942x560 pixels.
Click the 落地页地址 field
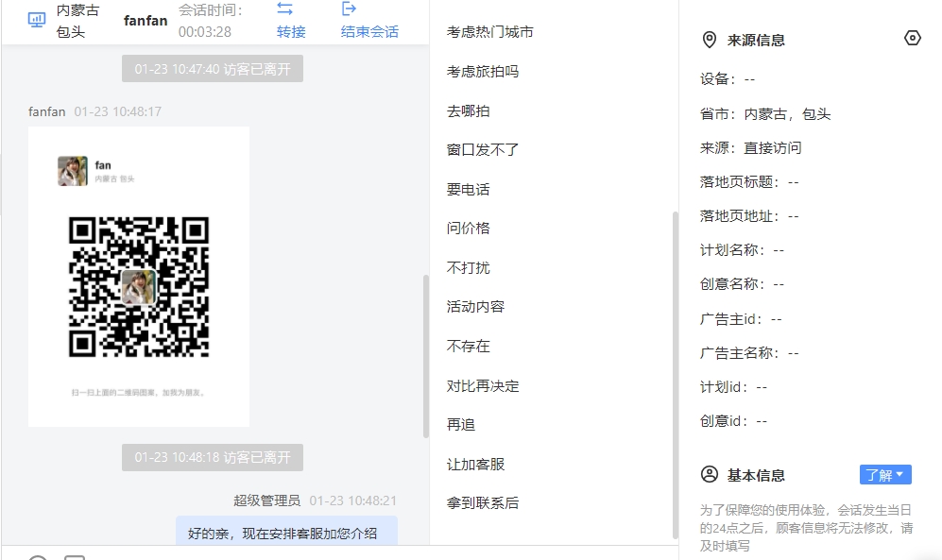point(750,216)
